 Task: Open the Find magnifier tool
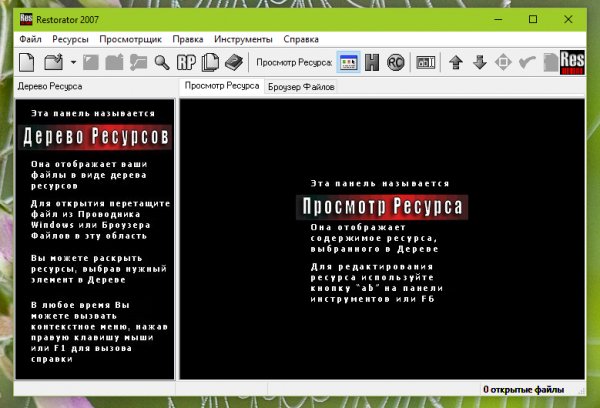click(x=162, y=62)
